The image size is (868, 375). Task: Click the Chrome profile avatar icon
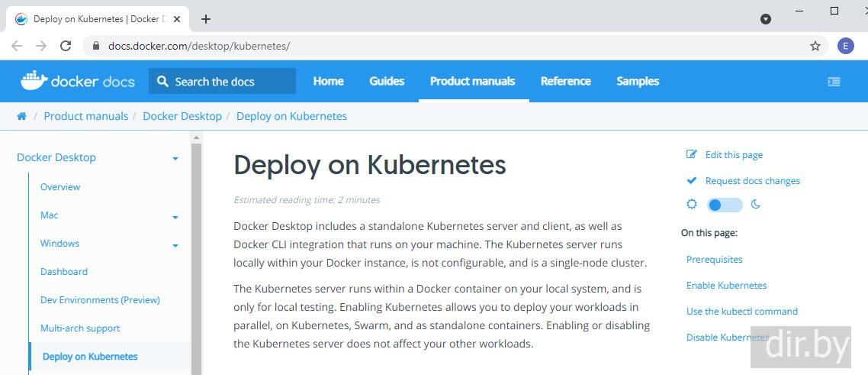pyautogui.click(x=845, y=46)
